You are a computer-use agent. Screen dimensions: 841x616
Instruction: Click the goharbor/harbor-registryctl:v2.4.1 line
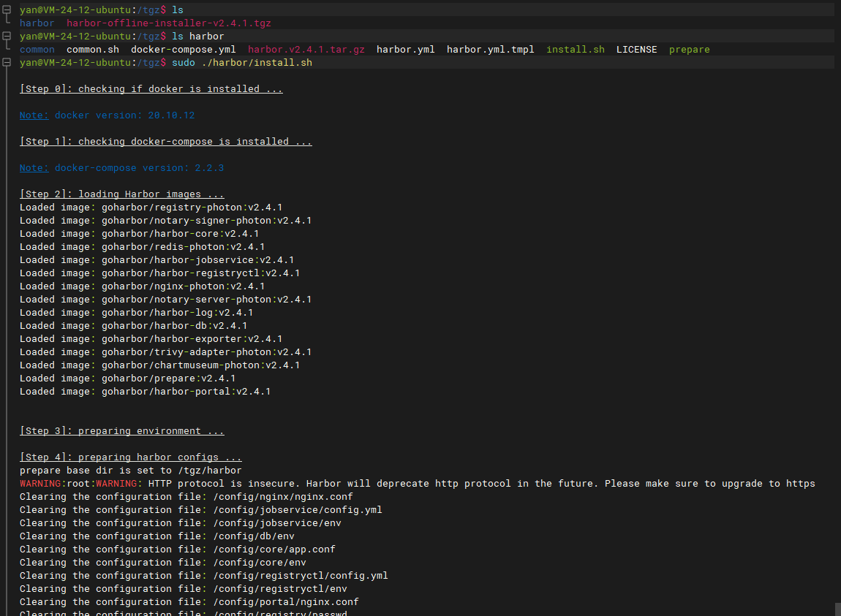[160, 273]
